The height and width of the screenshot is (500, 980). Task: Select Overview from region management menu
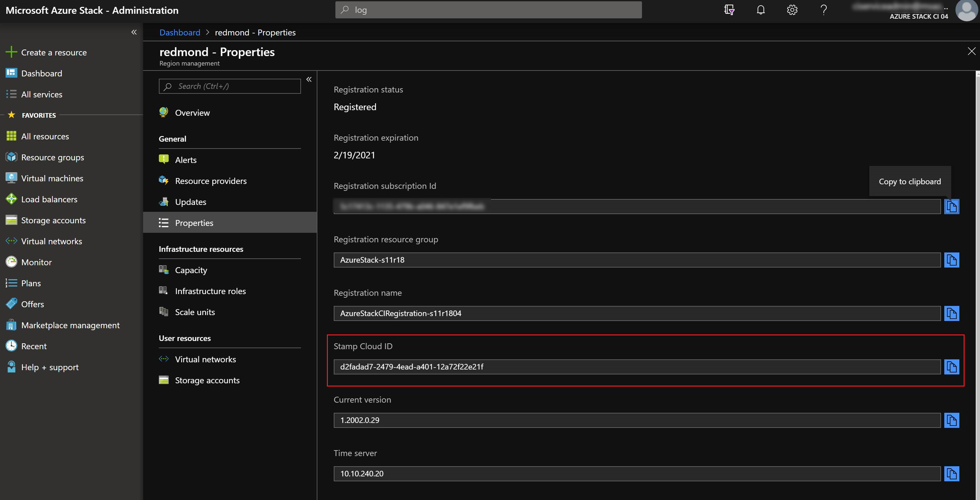(x=192, y=112)
